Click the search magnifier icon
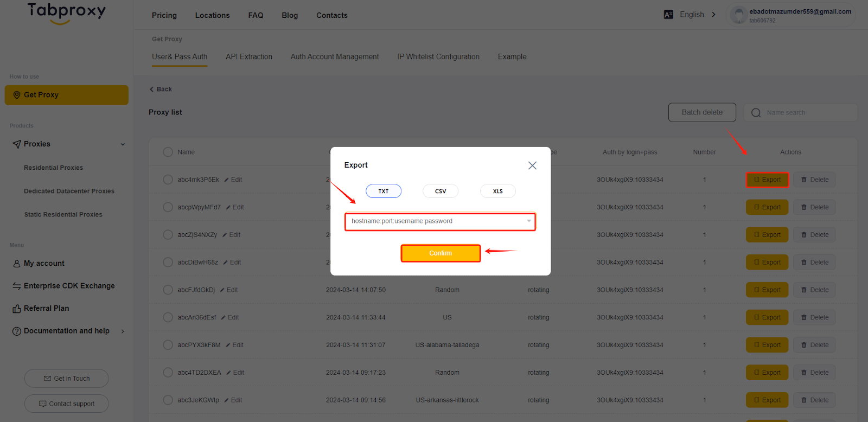 click(x=756, y=113)
